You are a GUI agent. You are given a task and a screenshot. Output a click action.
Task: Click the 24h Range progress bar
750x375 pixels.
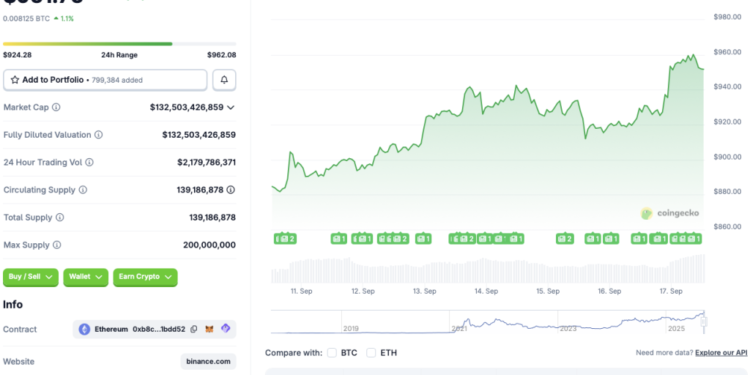(x=120, y=44)
